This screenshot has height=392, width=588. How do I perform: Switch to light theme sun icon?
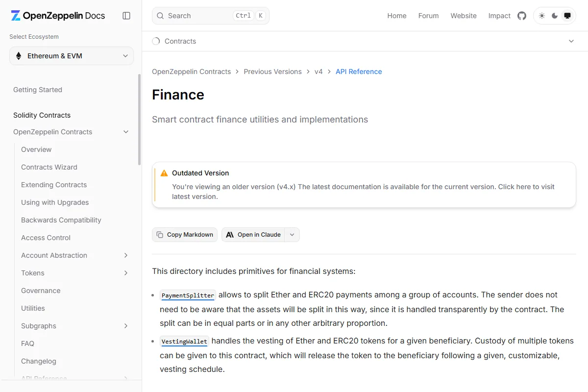pyautogui.click(x=542, y=16)
